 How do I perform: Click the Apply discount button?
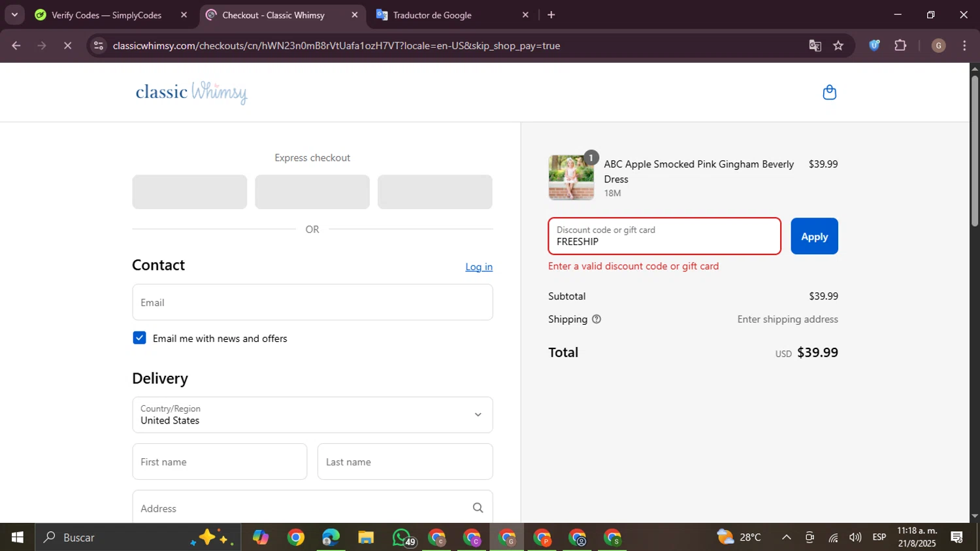(x=814, y=236)
